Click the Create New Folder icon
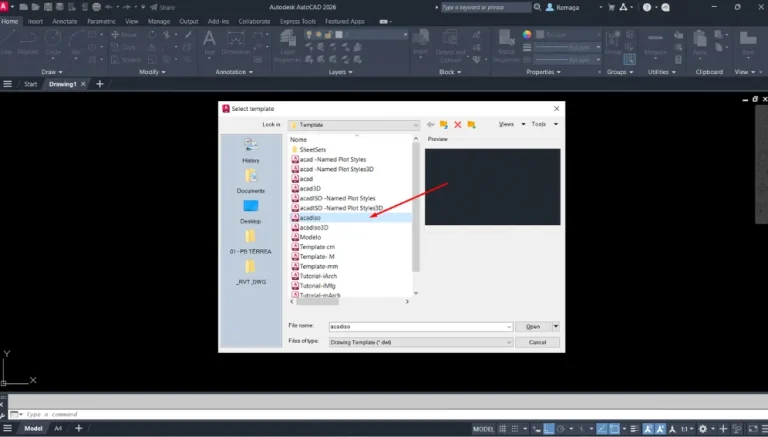Screen dimensions: 768x437 click(471, 124)
